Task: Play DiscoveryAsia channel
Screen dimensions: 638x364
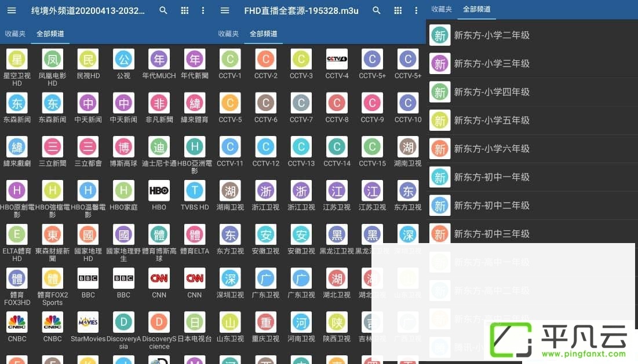Action: tap(123, 330)
